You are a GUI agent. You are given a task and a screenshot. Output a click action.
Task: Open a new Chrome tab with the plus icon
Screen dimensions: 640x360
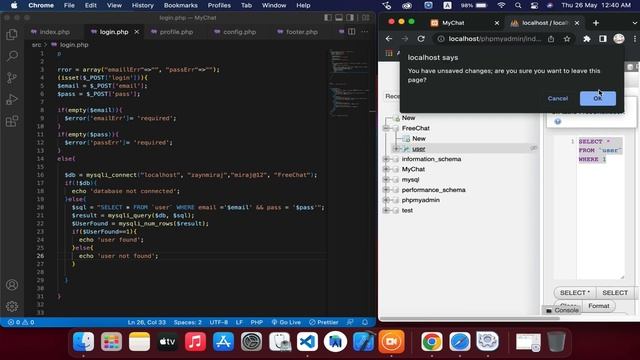[596, 23]
